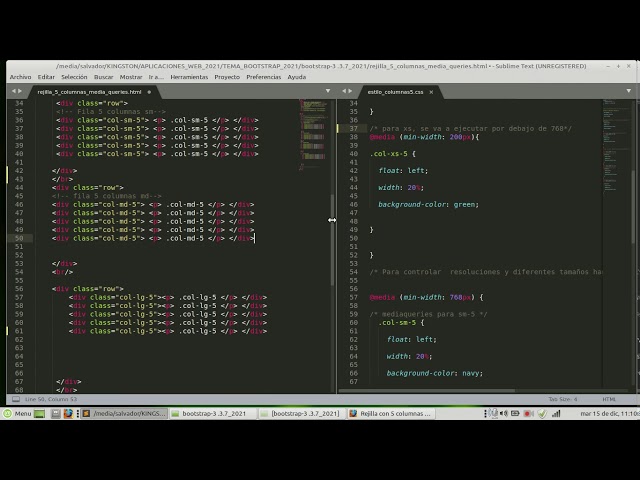Click 'background-color: navy;' in CSS
This screenshot has height=480, width=640.
pos(435,373)
